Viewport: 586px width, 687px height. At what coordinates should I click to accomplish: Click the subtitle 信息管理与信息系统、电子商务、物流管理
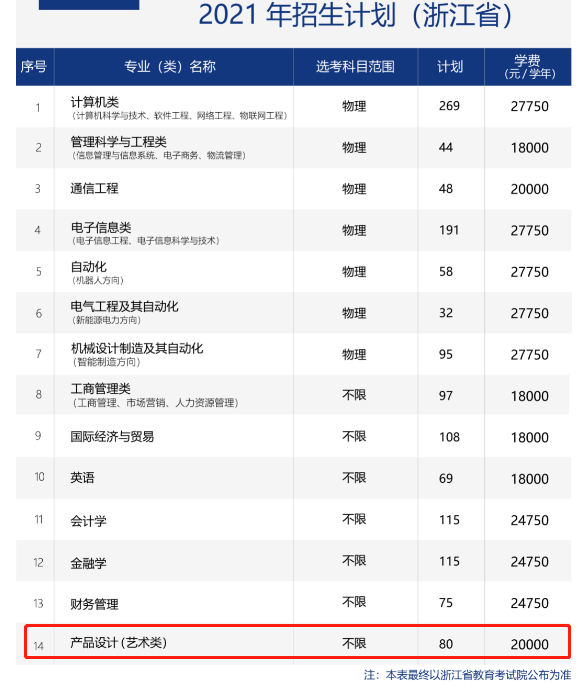[x=159, y=155]
